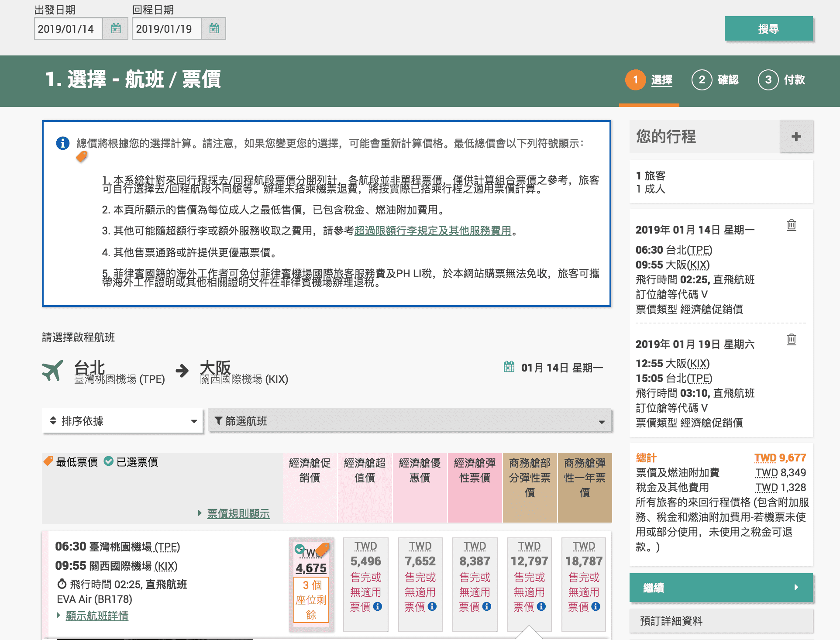Screen dimensions: 840x640
Task: Expand the 篩選航班 filter dropdown
Action: click(x=410, y=421)
